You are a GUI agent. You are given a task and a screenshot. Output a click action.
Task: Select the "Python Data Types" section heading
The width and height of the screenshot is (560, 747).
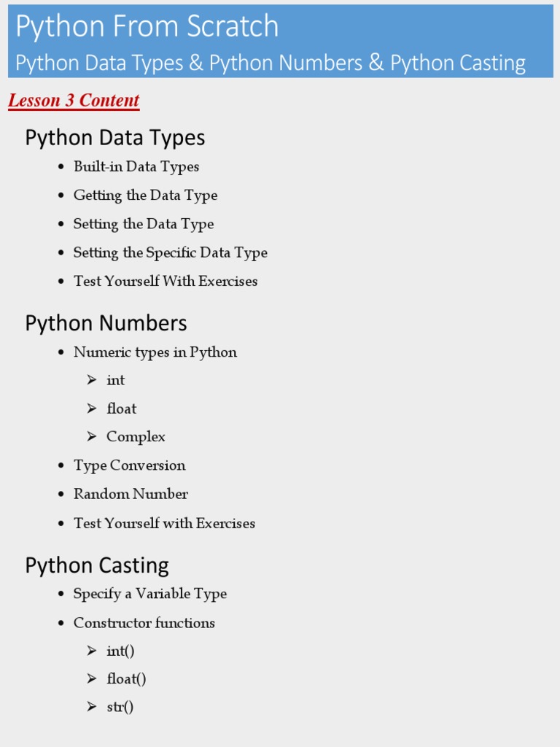pos(114,137)
